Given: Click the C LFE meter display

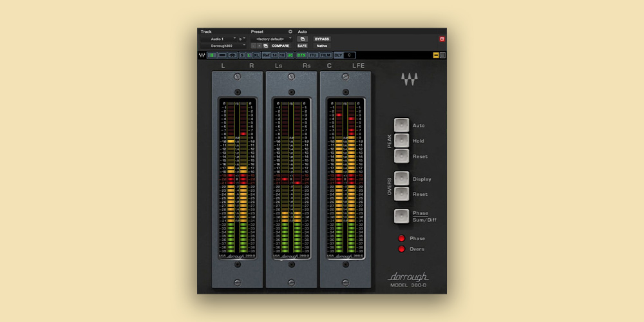Looking at the screenshot, I should 345,178.
